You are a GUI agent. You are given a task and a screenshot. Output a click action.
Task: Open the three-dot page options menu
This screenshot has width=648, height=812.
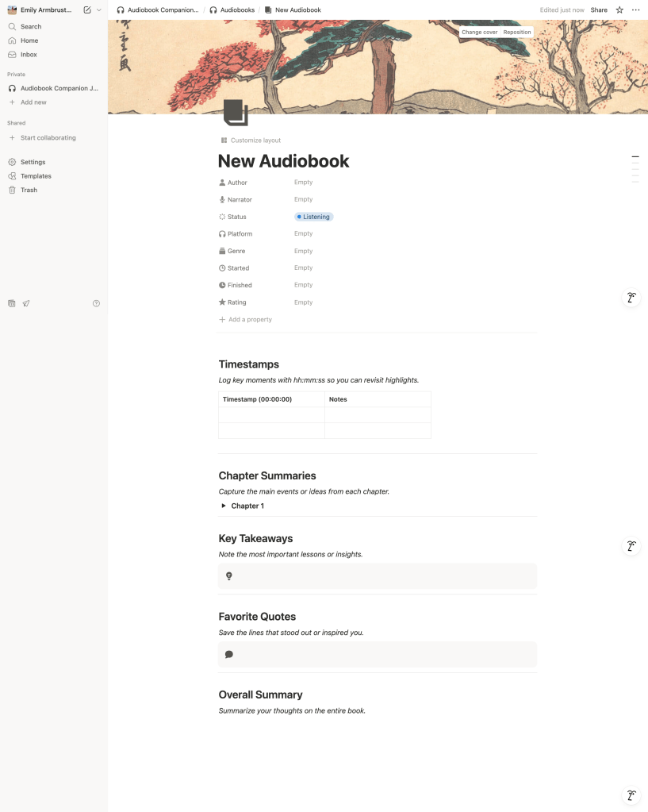(635, 10)
